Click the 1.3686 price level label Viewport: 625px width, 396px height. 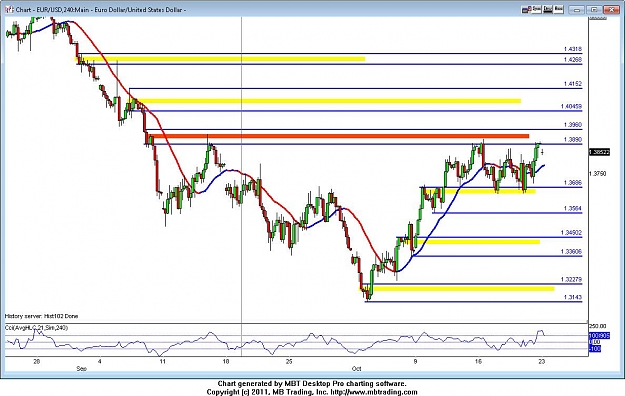(573, 183)
